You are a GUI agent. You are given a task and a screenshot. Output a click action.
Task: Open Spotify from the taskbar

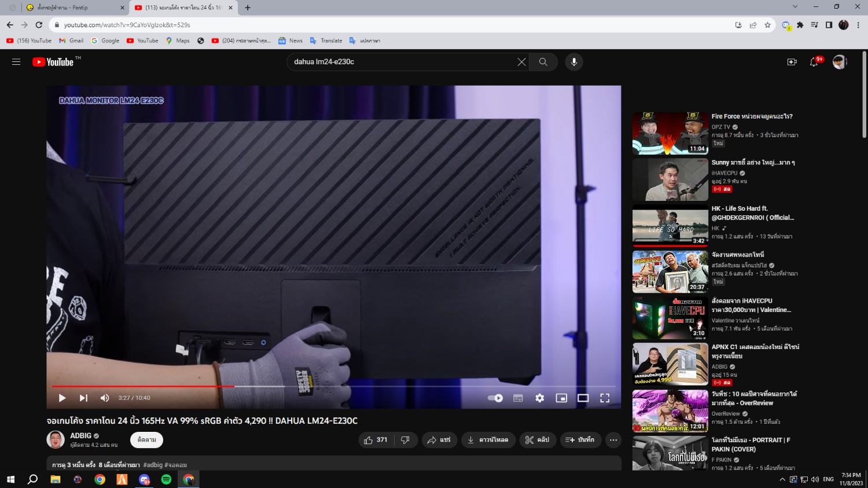[x=166, y=479]
